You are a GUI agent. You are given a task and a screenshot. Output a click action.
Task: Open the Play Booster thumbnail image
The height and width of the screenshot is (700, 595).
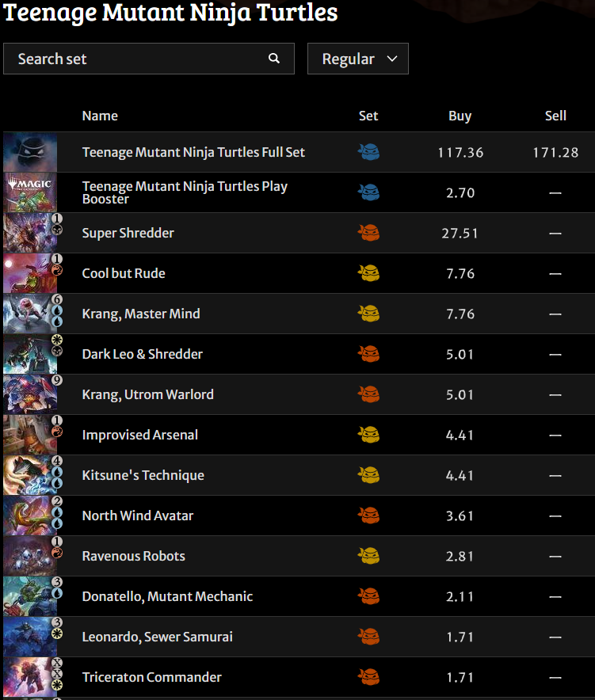[x=30, y=192]
